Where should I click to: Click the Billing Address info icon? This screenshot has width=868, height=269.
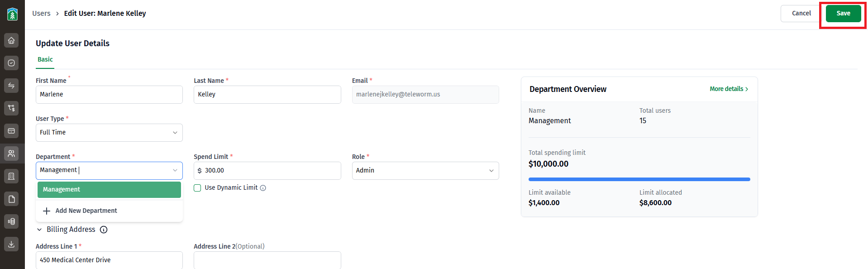pyautogui.click(x=104, y=230)
